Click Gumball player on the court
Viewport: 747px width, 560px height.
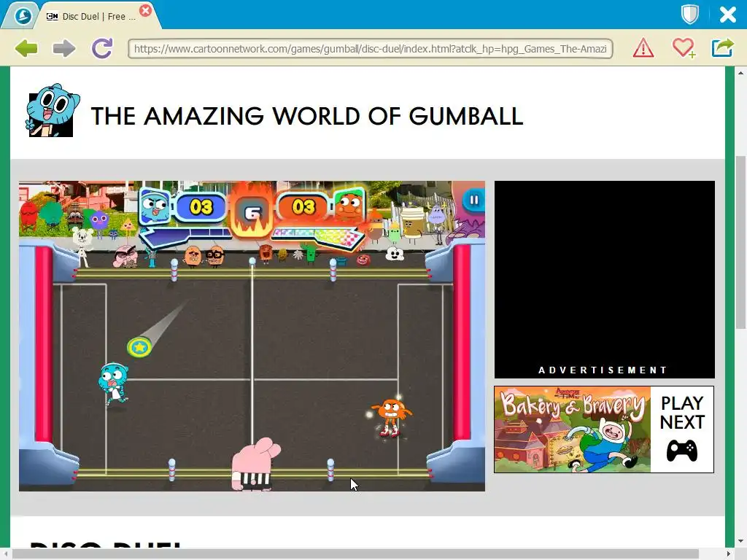(113, 384)
